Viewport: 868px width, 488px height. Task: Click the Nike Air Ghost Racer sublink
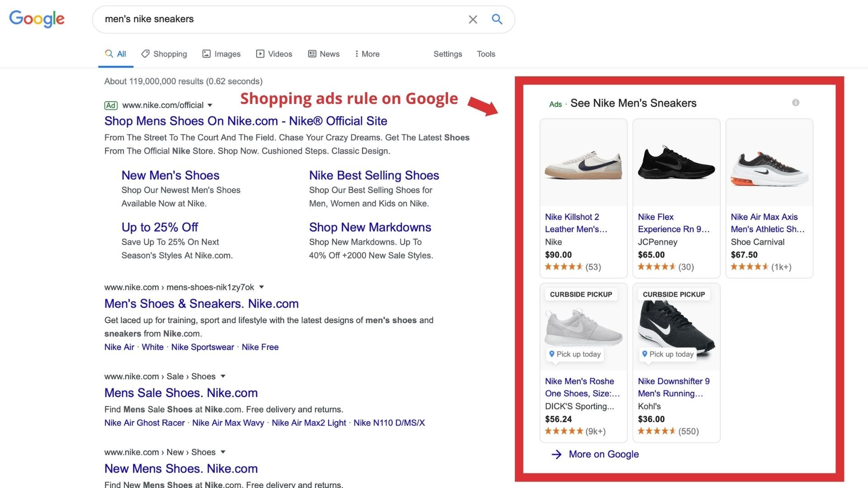(145, 423)
